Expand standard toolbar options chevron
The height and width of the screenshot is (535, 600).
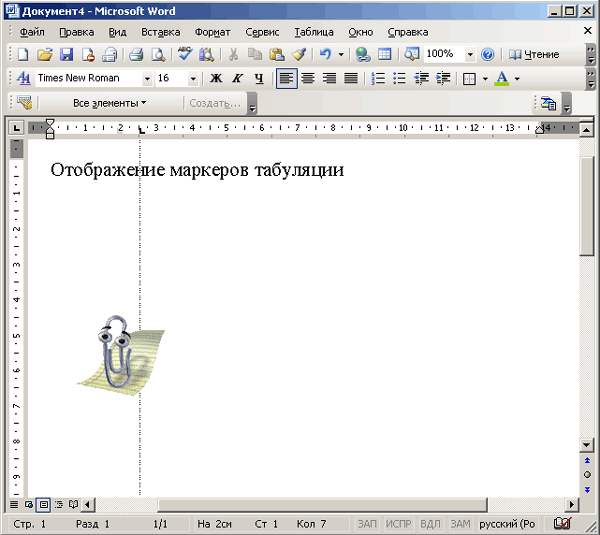coord(592,54)
